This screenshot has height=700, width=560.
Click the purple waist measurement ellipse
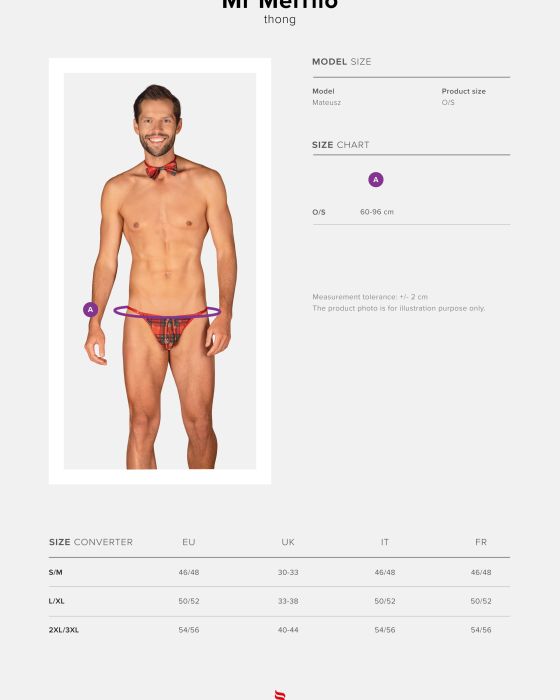click(167, 312)
